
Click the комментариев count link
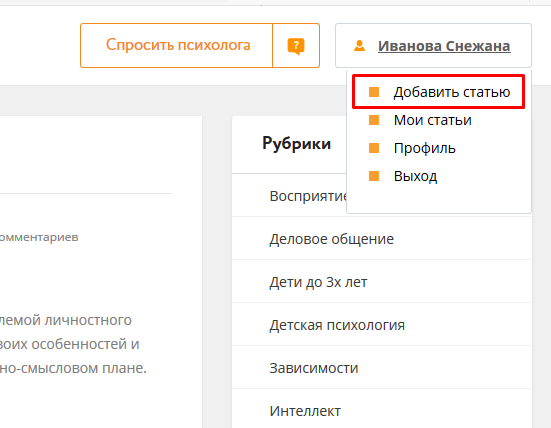click(x=39, y=237)
